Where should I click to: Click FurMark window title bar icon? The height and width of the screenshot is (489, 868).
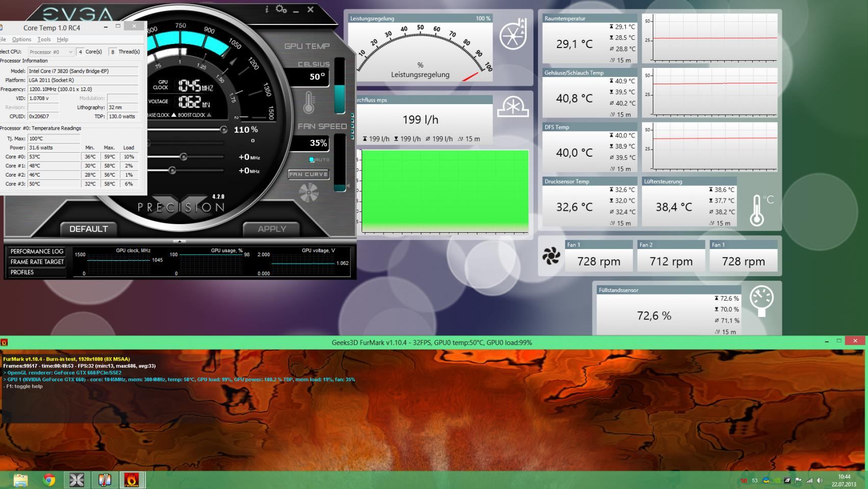(4, 343)
